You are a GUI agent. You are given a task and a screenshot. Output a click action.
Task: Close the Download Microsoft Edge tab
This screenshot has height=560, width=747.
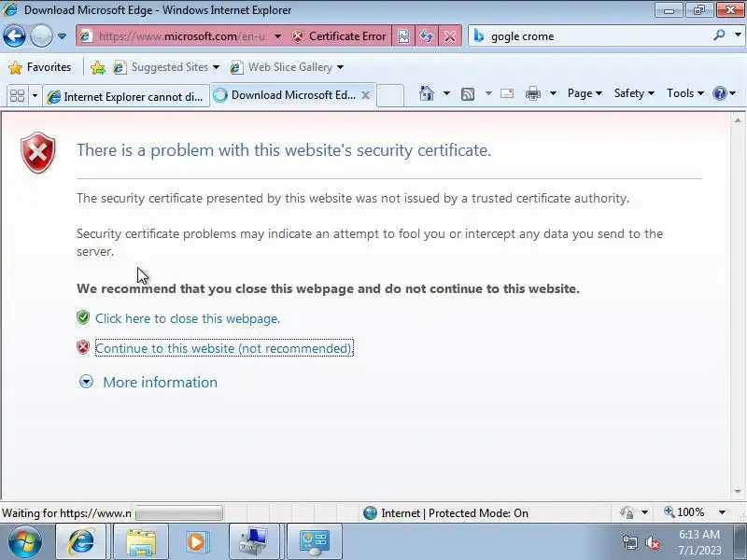365,95
